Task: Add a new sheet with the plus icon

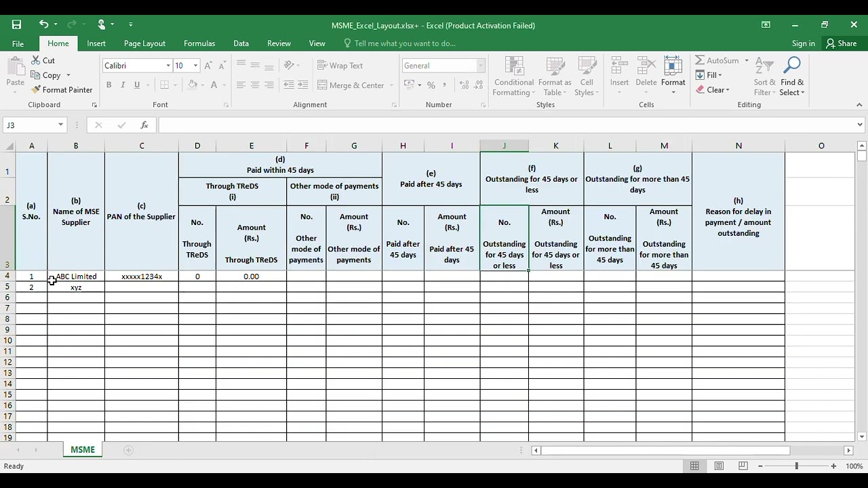Action: tap(128, 450)
